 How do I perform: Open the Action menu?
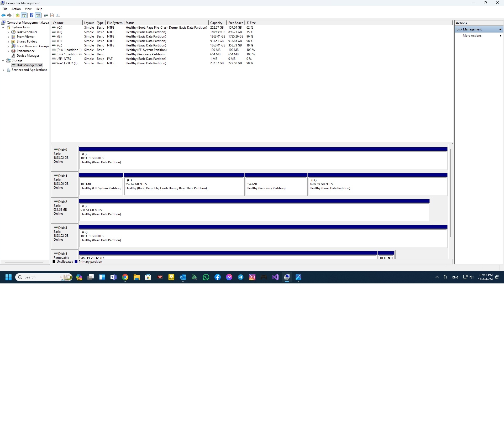pyautogui.click(x=16, y=9)
